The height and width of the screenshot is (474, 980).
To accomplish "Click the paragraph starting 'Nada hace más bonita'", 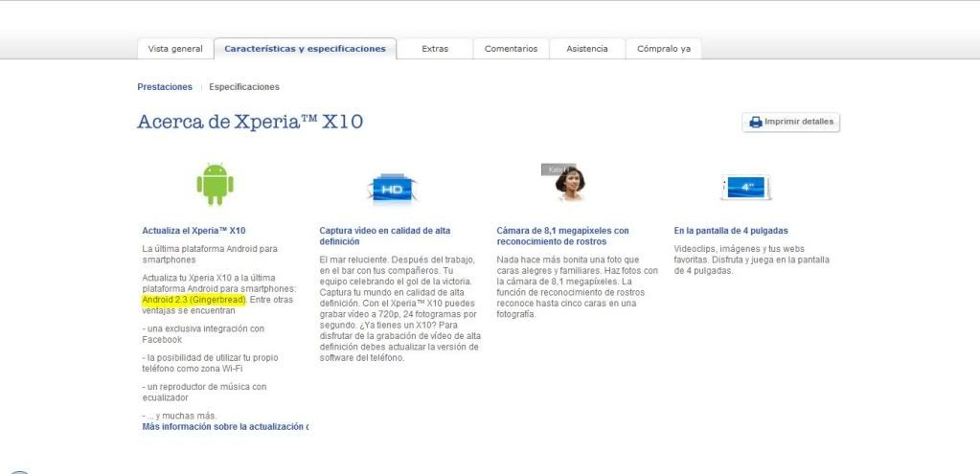I will [x=578, y=286].
